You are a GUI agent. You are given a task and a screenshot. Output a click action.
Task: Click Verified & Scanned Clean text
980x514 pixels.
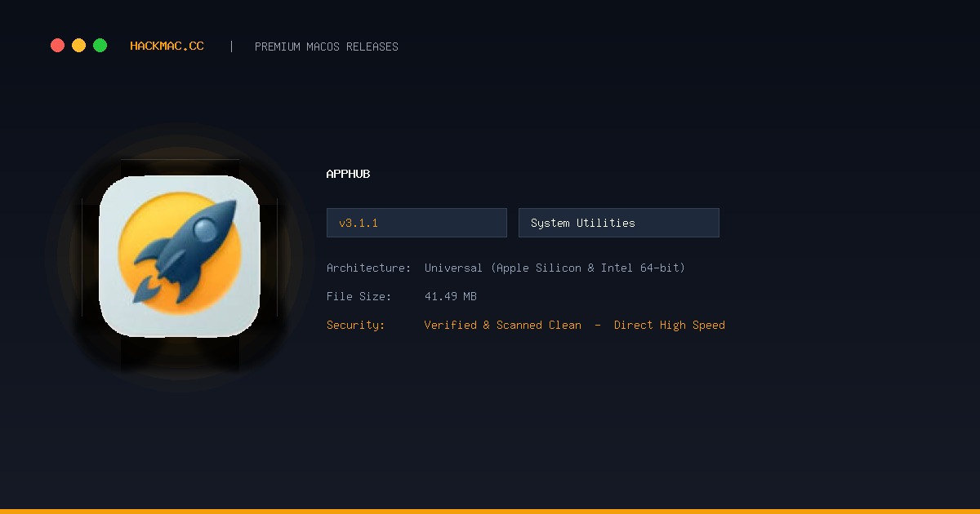(503, 325)
